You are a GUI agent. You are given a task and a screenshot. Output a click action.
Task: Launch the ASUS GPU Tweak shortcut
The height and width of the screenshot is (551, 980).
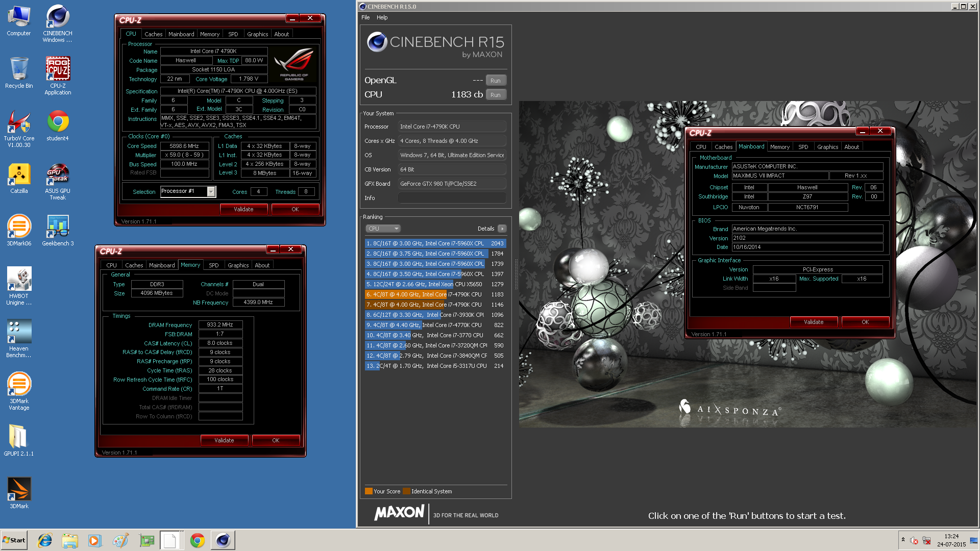coord(58,181)
